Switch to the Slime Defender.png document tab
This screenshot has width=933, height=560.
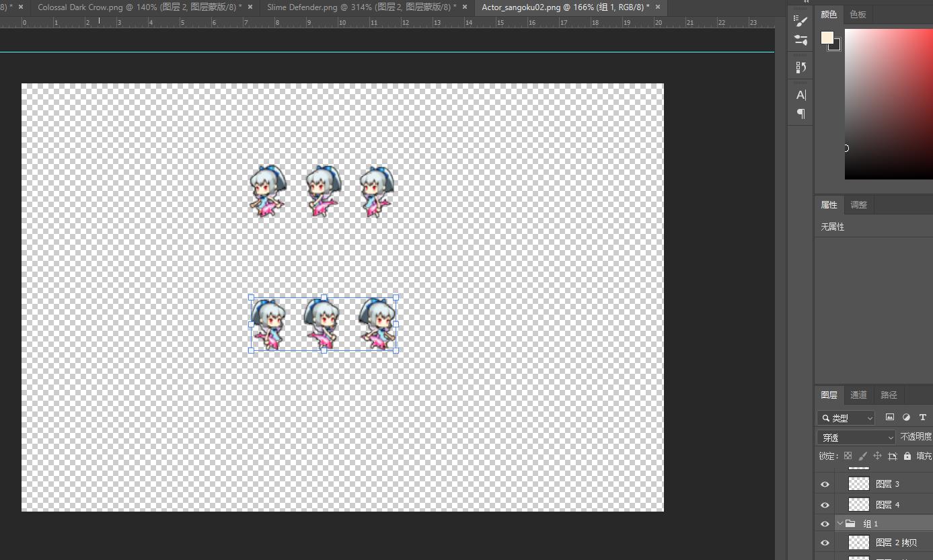click(361, 7)
